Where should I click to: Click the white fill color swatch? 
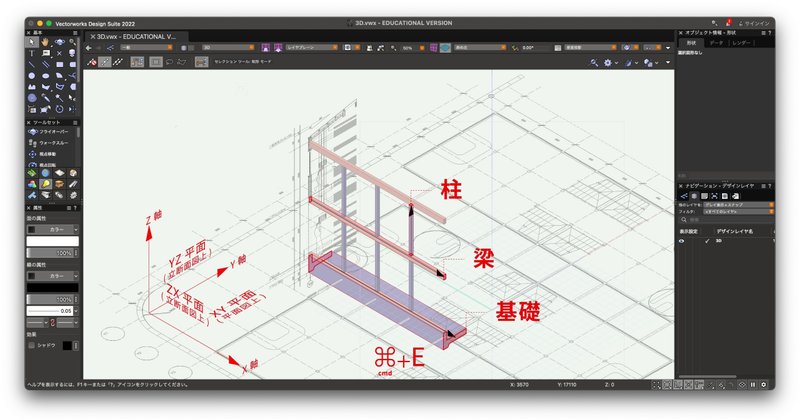pyautogui.click(x=53, y=241)
